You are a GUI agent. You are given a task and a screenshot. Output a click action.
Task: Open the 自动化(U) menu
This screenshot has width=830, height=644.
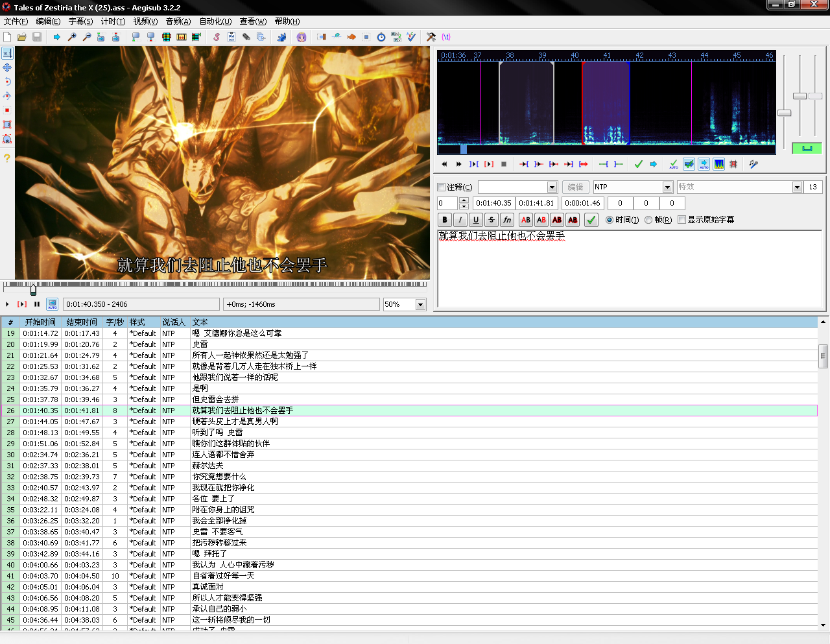215,21
